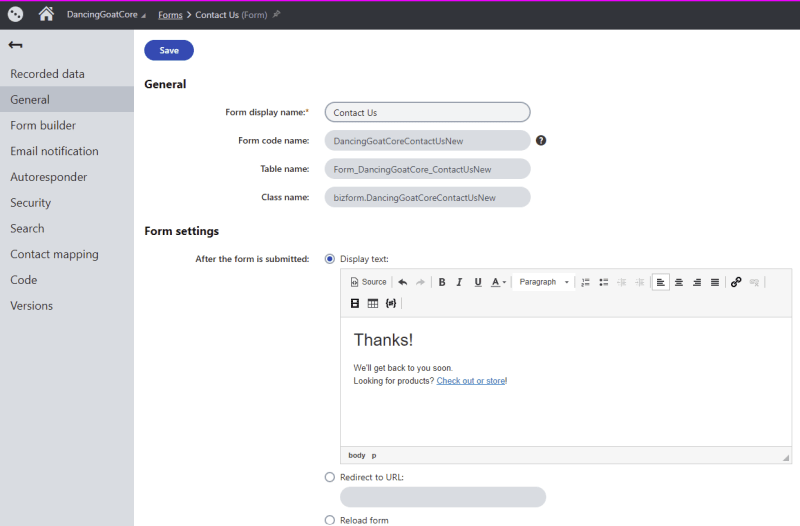The height and width of the screenshot is (526, 800).
Task: Show help for Form code name
Action: [541, 140]
